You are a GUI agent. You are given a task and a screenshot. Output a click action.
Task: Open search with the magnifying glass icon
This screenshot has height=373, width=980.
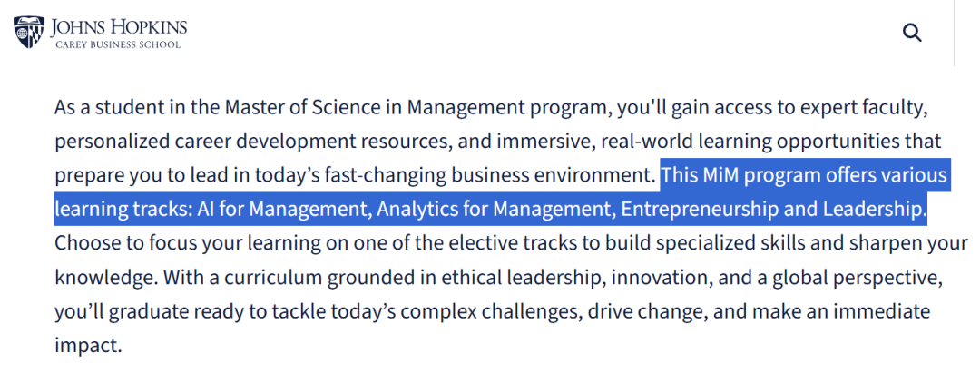[913, 33]
